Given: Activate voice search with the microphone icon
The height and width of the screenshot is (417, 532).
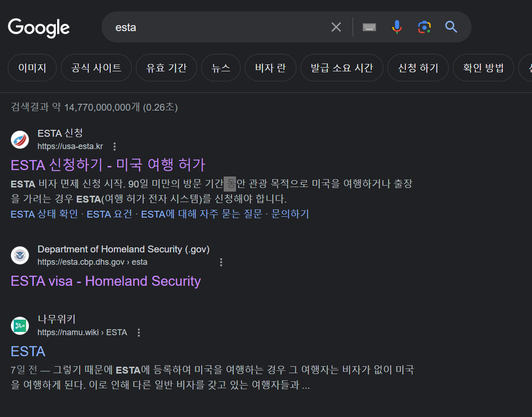Looking at the screenshot, I should click(x=396, y=27).
